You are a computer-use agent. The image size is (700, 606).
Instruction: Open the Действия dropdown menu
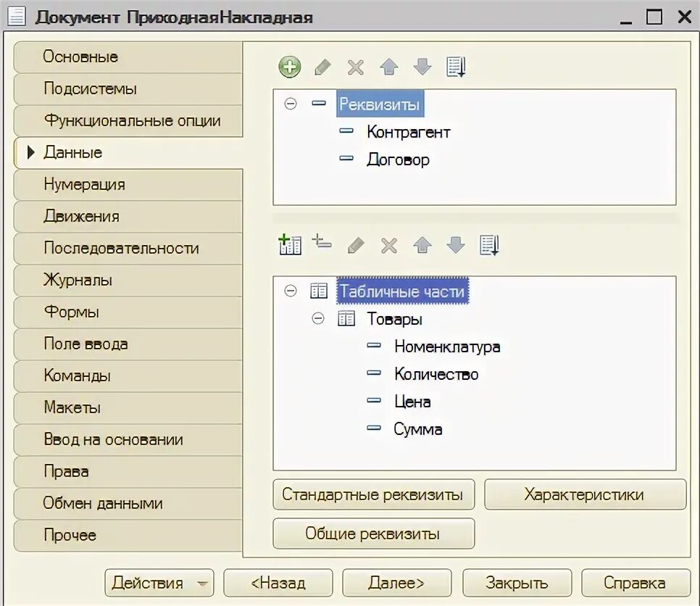coord(159,583)
